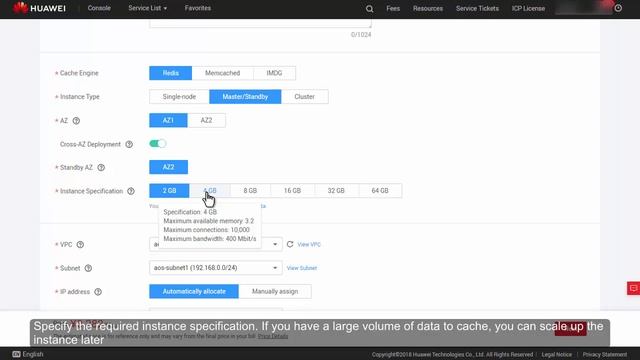Image resolution: width=640 pixels, height=360 pixels.
Task: Select Memcached cache engine
Action: click(x=222, y=73)
